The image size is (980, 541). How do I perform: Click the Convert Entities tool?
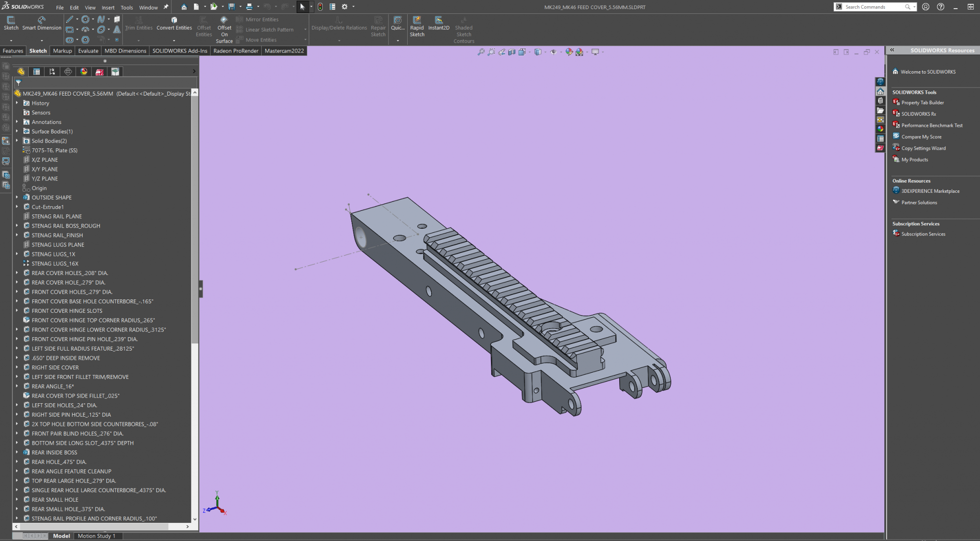click(x=174, y=23)
